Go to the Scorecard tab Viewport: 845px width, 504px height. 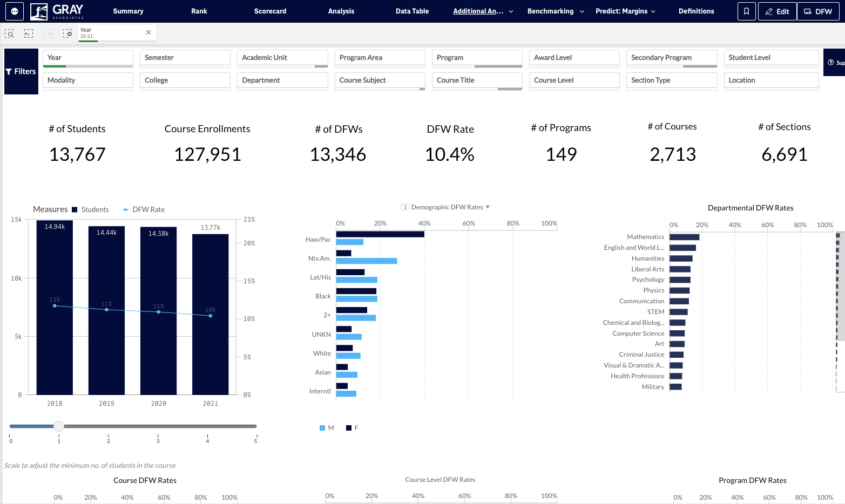coord(271,11)
